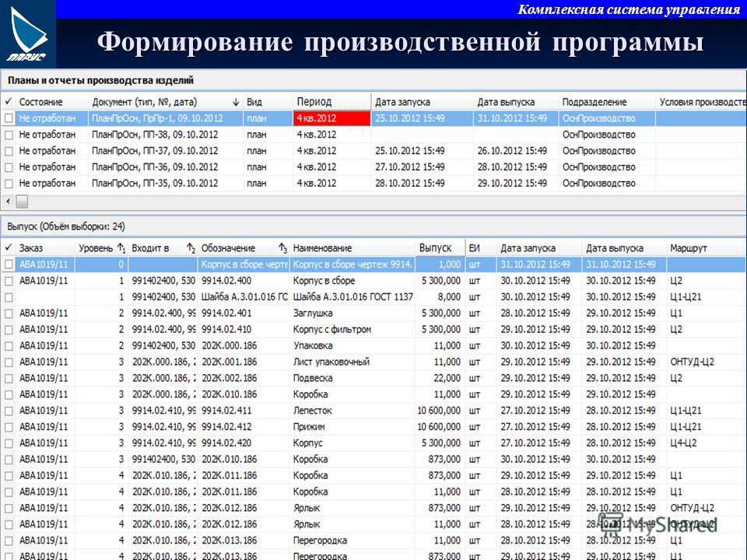Click the sort indicator on Обозначение column

(282, 248)
